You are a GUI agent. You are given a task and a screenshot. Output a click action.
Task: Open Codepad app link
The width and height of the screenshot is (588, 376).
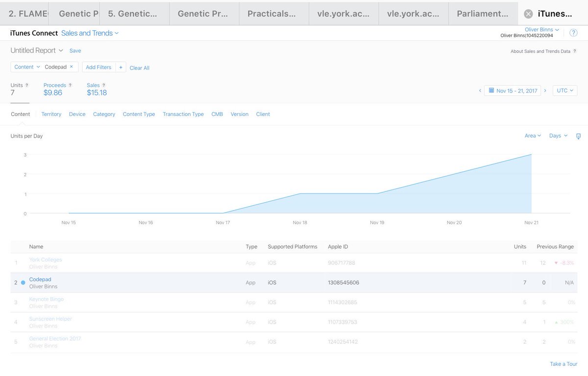click(x=40, y=279)
